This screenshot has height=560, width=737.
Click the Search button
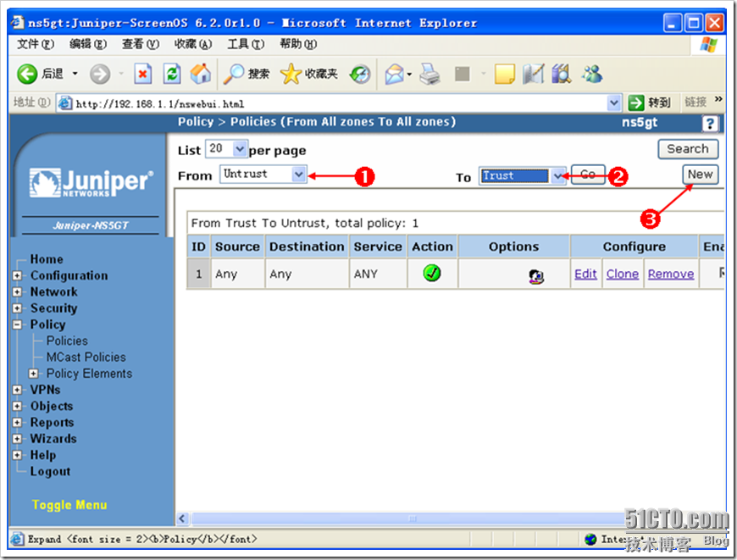688,149
